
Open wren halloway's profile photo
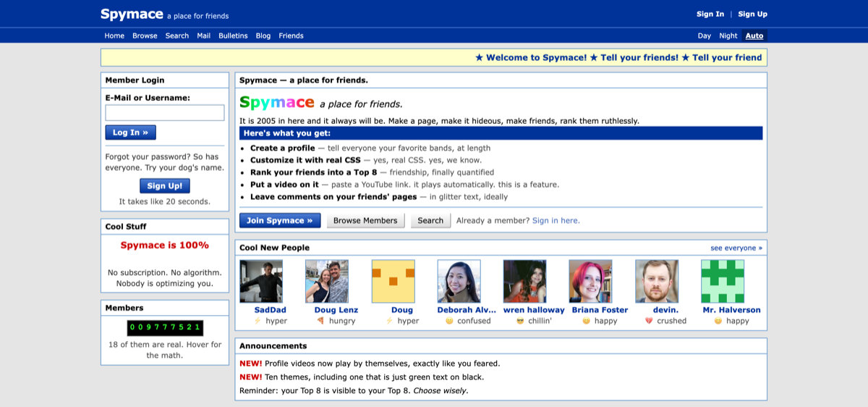pos(525,281)
